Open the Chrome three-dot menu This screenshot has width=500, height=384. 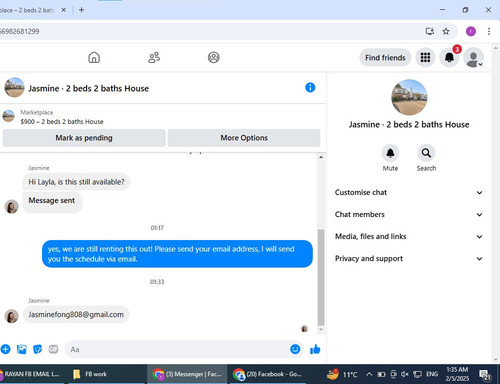pos(489,31)
